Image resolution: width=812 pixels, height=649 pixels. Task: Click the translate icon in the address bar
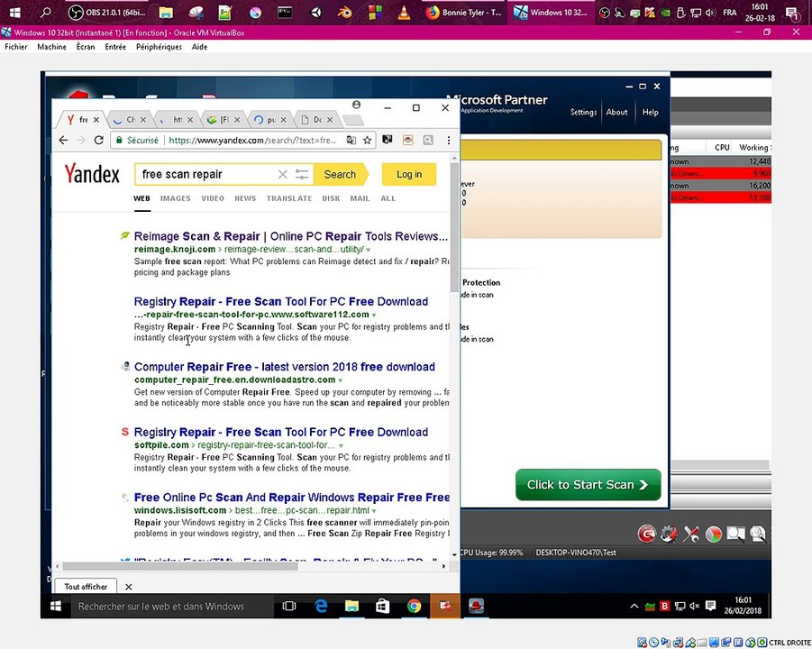coord(351,140)
